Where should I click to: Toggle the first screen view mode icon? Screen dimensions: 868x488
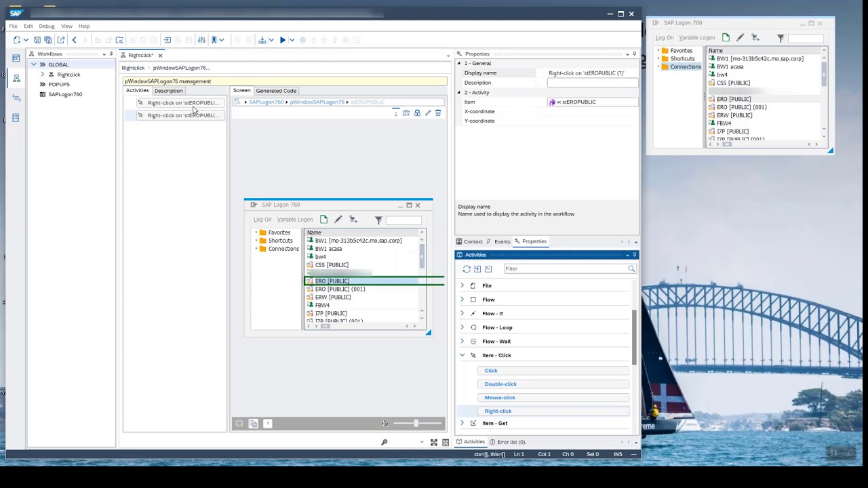tap(239, 424)
